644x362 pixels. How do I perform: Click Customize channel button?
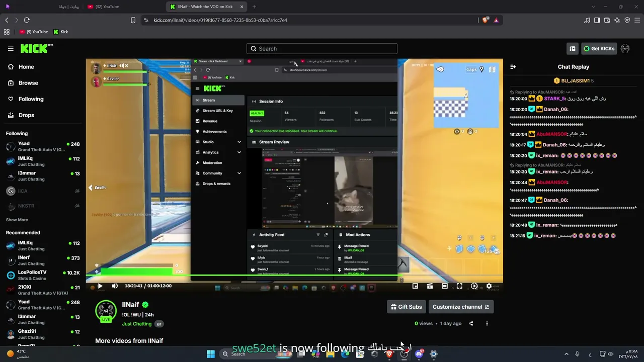click(x=461, y=307)
